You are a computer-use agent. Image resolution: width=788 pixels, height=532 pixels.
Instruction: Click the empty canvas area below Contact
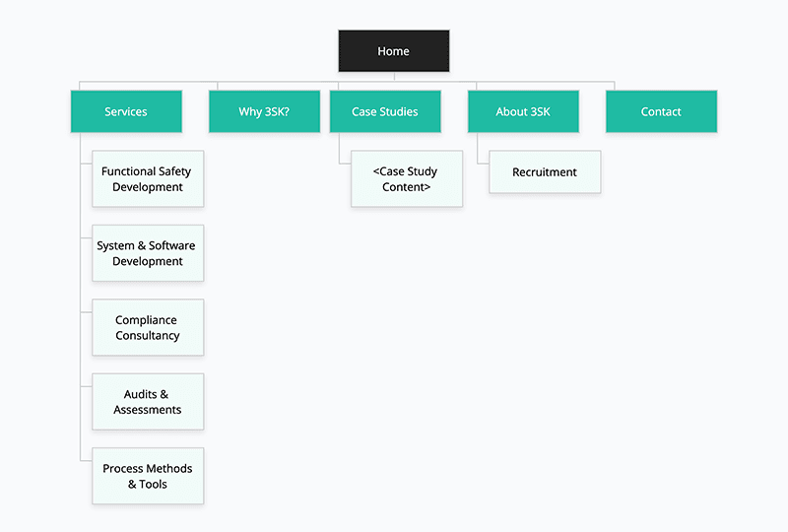pyautogui.click(x=670, y=296)
